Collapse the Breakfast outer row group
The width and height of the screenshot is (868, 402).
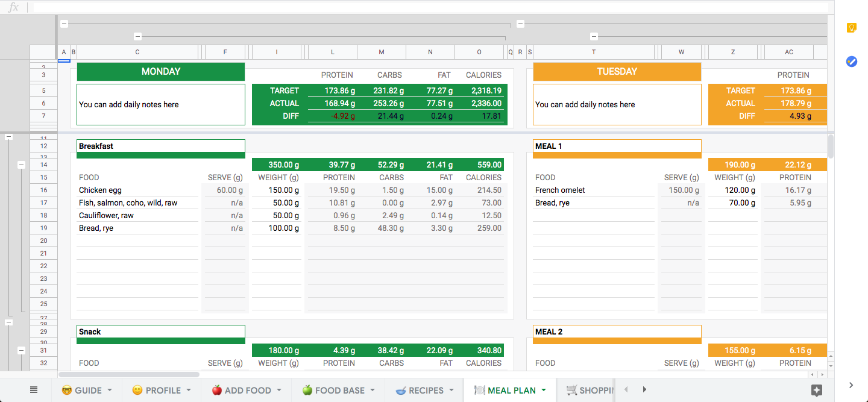8,137
